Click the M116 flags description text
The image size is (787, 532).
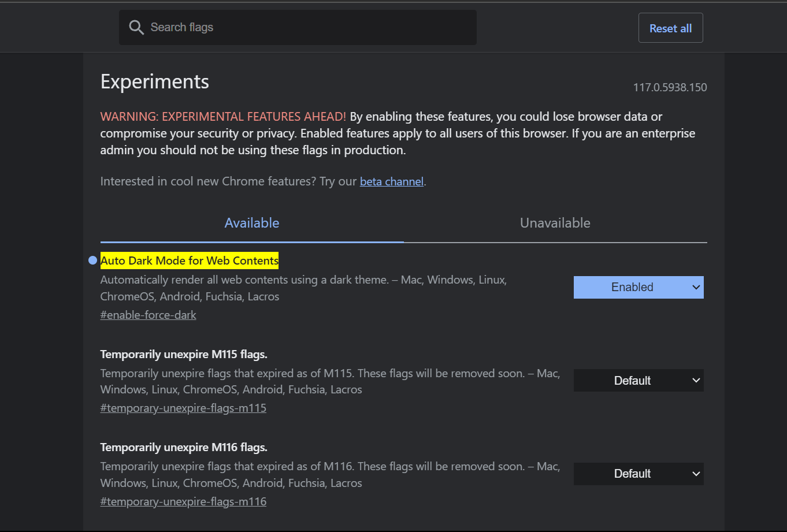[x=330, y=475]
